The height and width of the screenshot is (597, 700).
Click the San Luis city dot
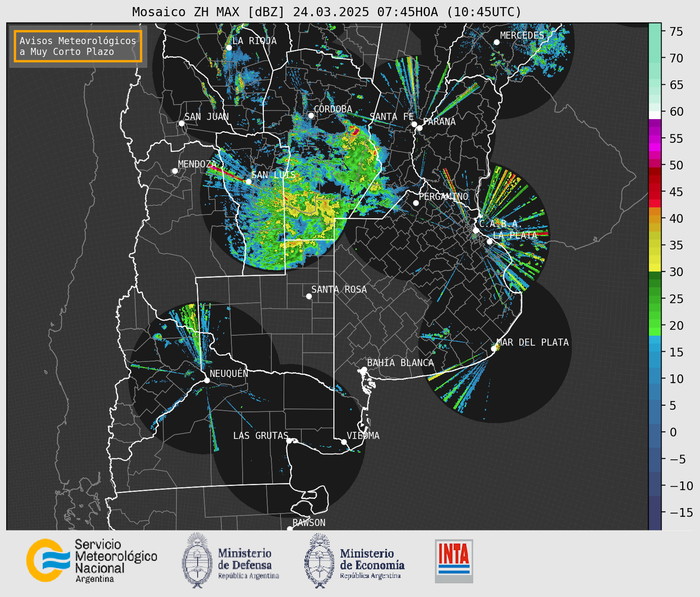pyautogui.click(x=248, y=182)
